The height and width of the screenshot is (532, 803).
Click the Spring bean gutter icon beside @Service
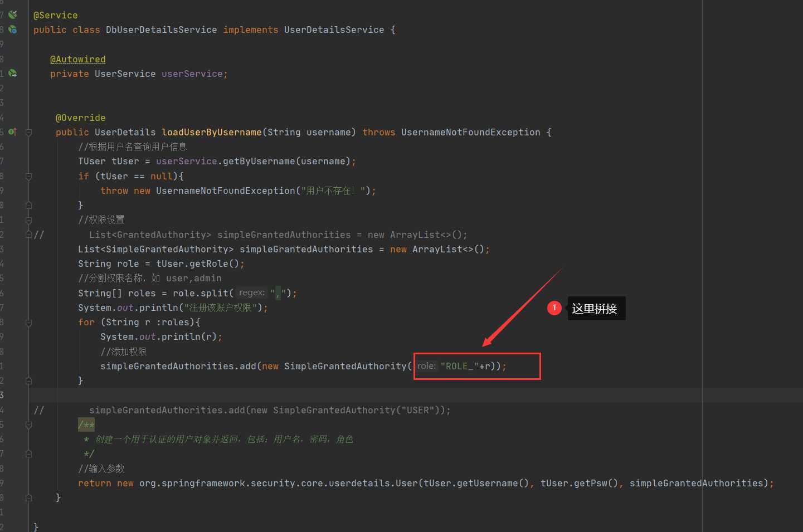(12, 14)
